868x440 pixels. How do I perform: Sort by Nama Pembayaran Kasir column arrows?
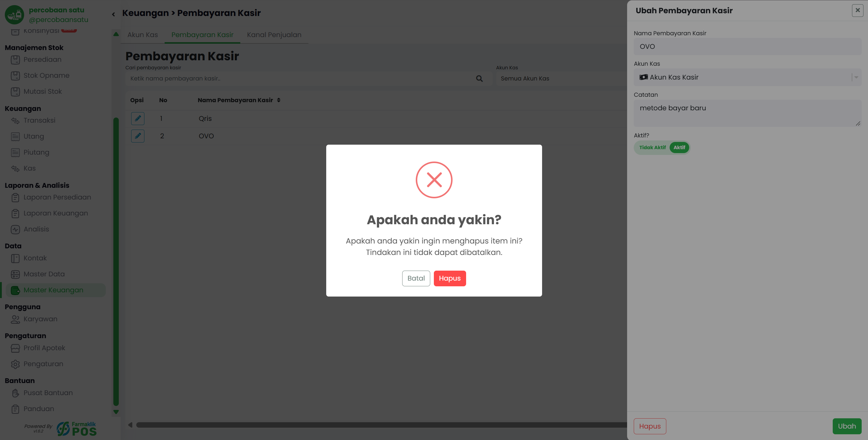pyautogui.click(x=279, y=100)
